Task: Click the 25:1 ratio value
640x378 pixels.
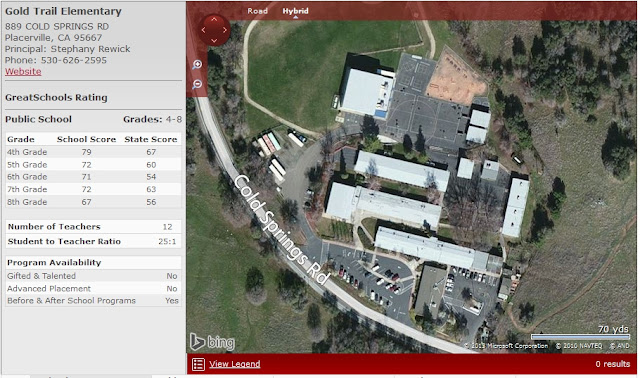Action: pos(167,241)
